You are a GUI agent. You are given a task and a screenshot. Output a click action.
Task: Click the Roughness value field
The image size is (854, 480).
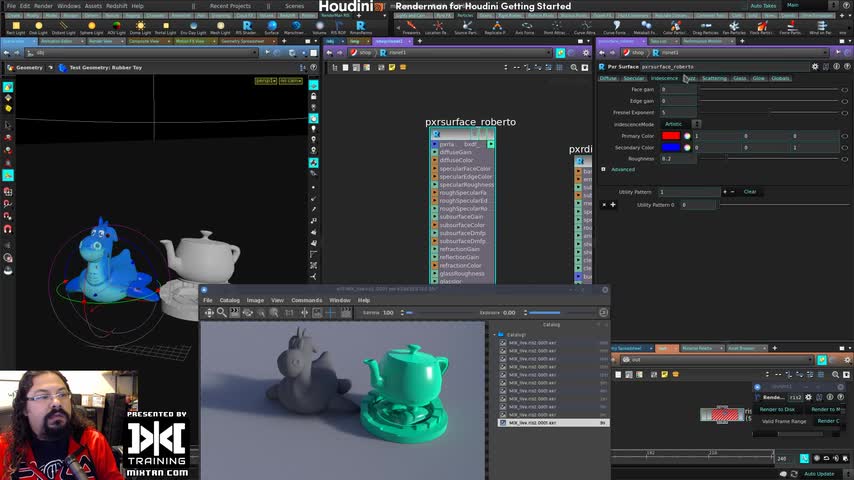point(678,159)
